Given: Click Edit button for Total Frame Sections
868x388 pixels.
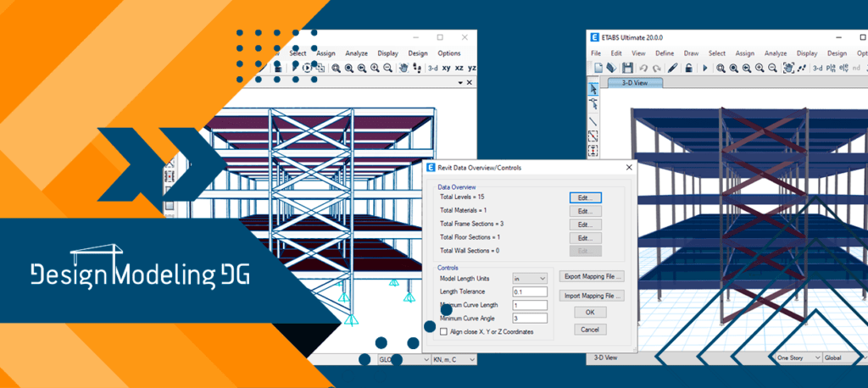Looking at the screenshot, I should [x=585, y=224].
